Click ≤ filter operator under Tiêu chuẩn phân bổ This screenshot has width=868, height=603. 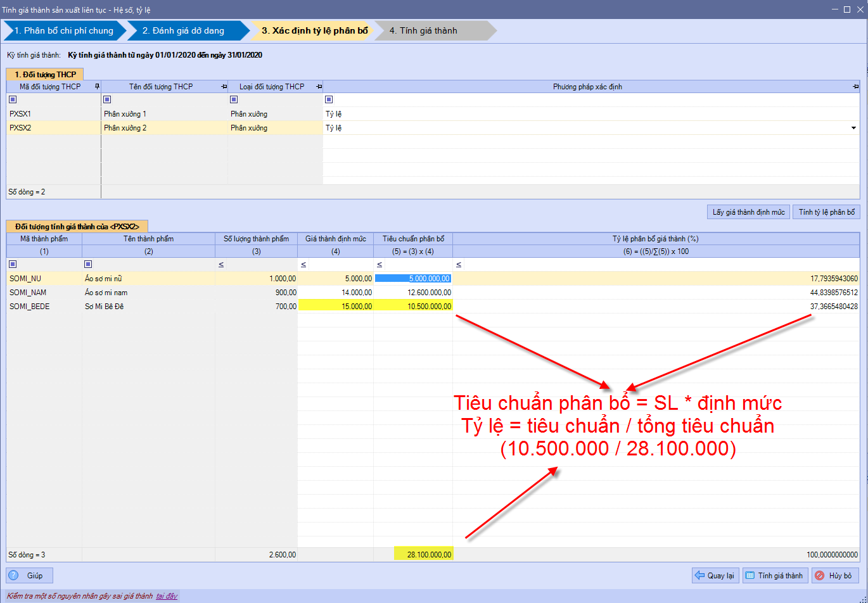[379, 265]
